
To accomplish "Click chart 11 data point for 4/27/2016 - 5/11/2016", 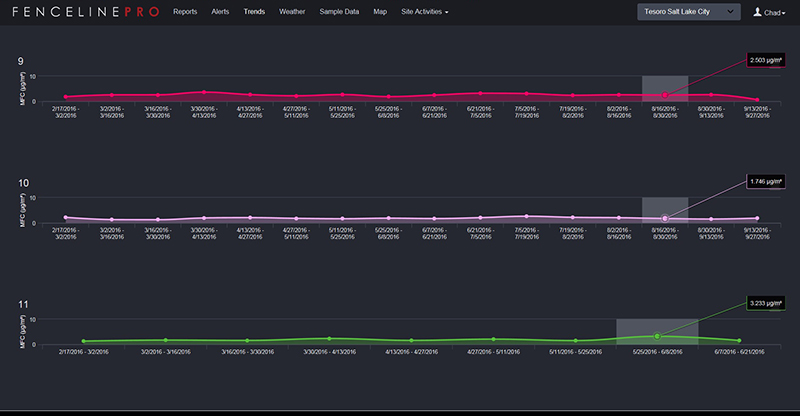I will coord(493,339).
